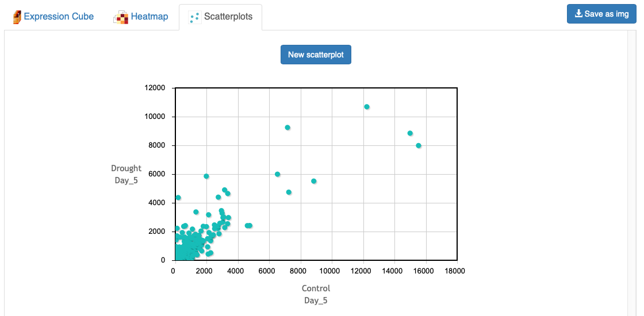The image size is (644, 316).
Task: Click data point near 6600 Control, 6000 Drought
Action: pyautogui.click(x=278, y=174)
